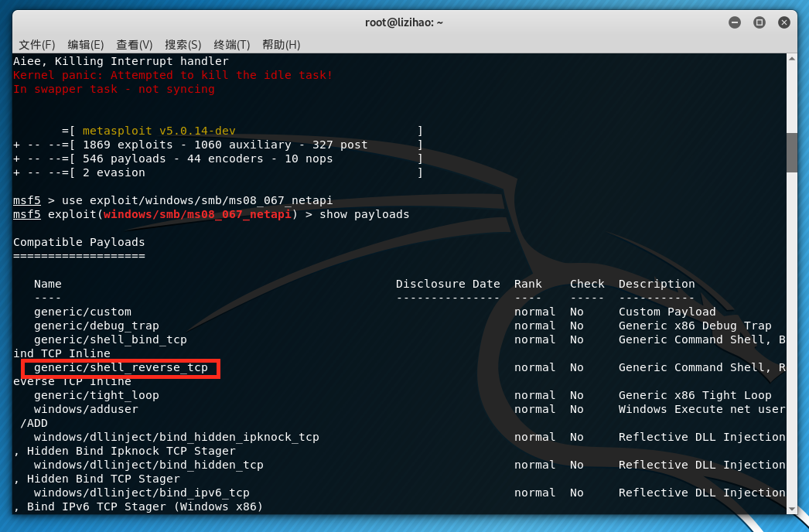This screenshot has width=809, height=532.
Task: Click the windows/adduser payload name
Action: click(x=86, y=409)
